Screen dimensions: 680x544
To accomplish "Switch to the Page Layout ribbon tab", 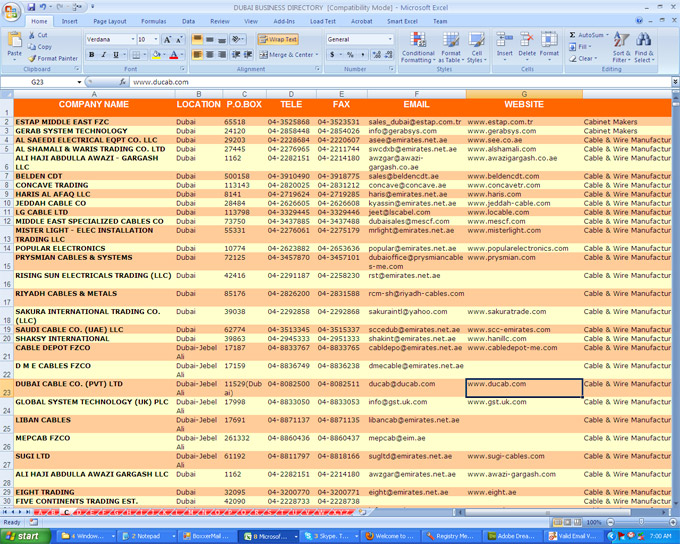I will coord(110,20).
